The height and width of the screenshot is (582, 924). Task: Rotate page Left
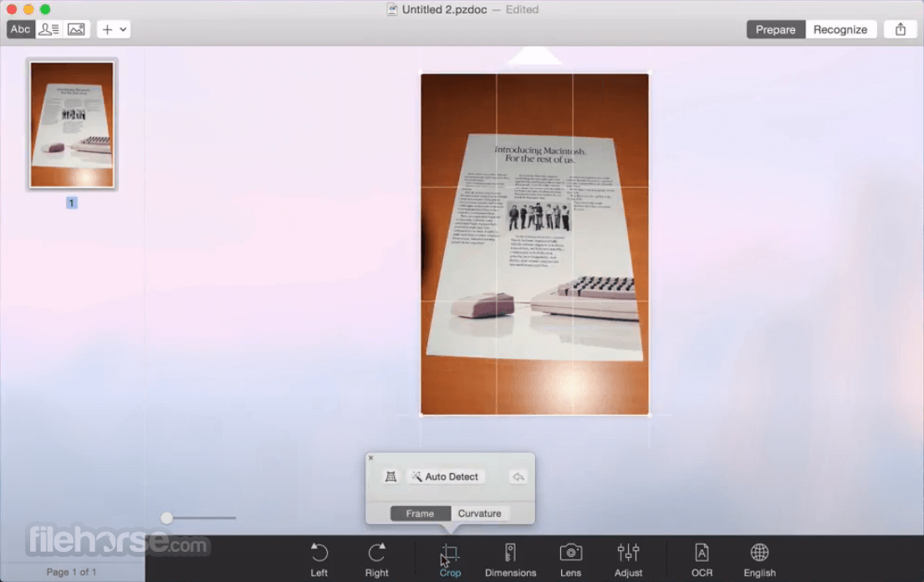click(x=319, y=559)
